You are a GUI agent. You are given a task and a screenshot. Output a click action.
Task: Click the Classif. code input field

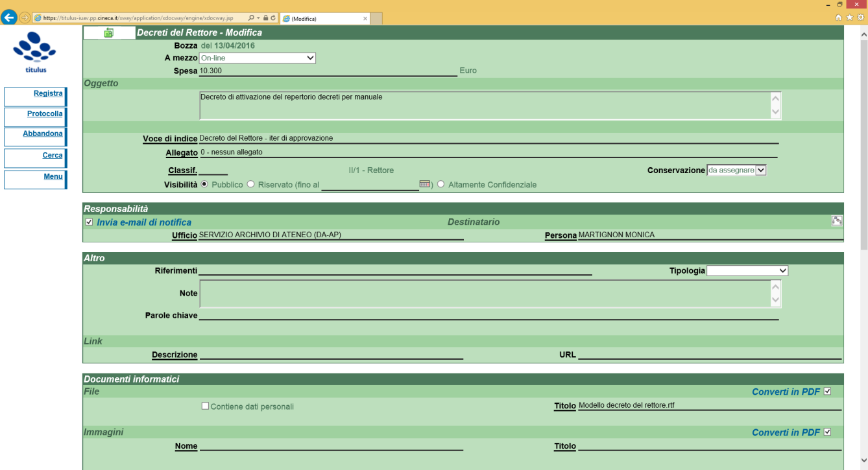click(213, 170)
